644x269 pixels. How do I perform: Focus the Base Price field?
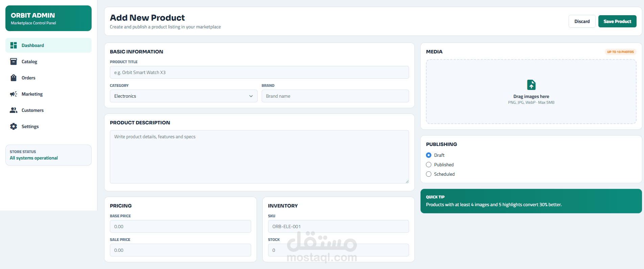(x=180, y=226)
